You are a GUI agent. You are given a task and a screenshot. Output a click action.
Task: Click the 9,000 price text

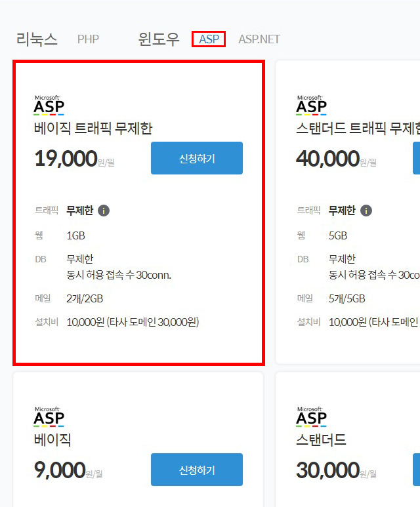pyautogui.click(x=60, y=470)
